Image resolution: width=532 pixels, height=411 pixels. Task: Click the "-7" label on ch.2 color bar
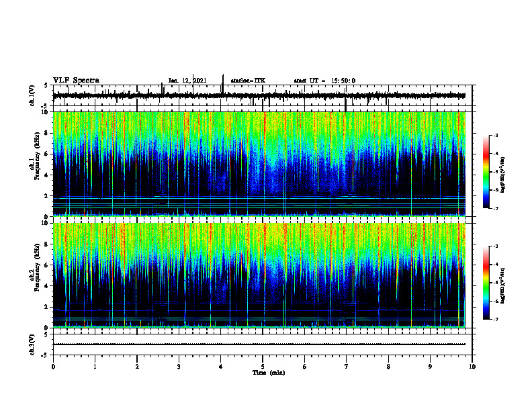click(495, 320)
